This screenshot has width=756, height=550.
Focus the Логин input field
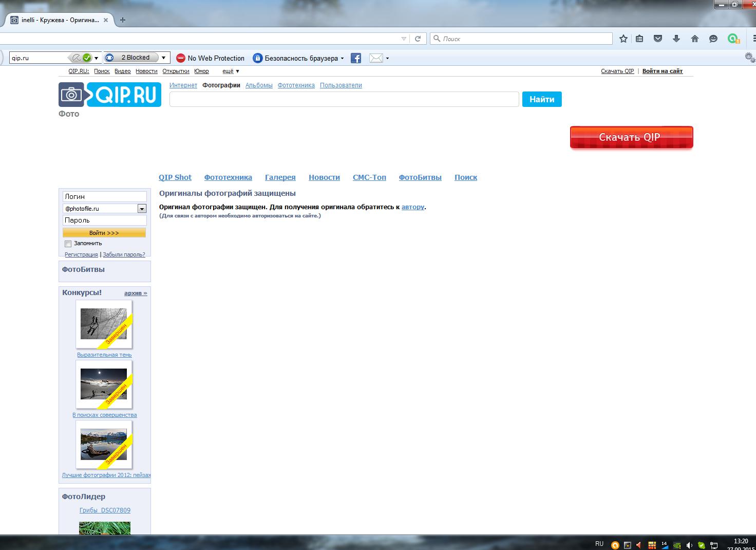tap(105, 196)
